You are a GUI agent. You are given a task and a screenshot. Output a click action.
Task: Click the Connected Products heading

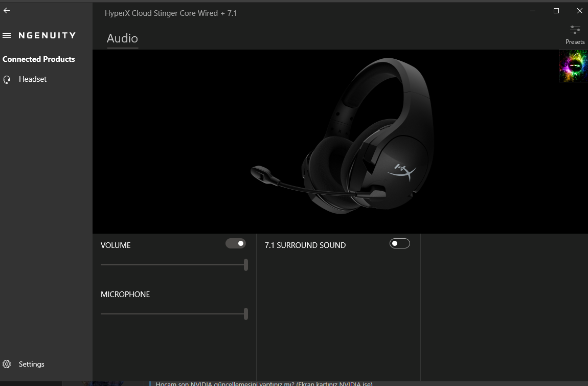click(39, 59)
